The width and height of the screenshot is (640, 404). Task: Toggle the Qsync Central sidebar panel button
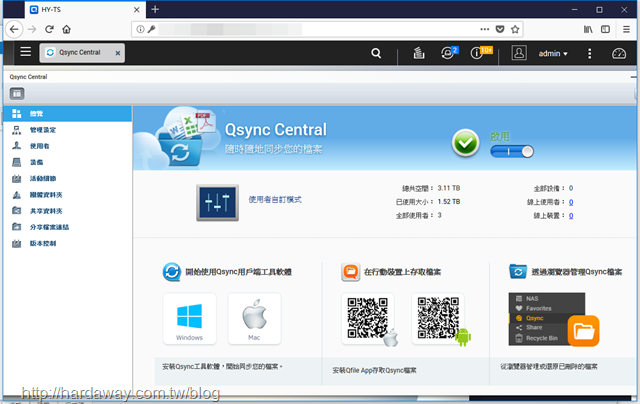(17, 94)
